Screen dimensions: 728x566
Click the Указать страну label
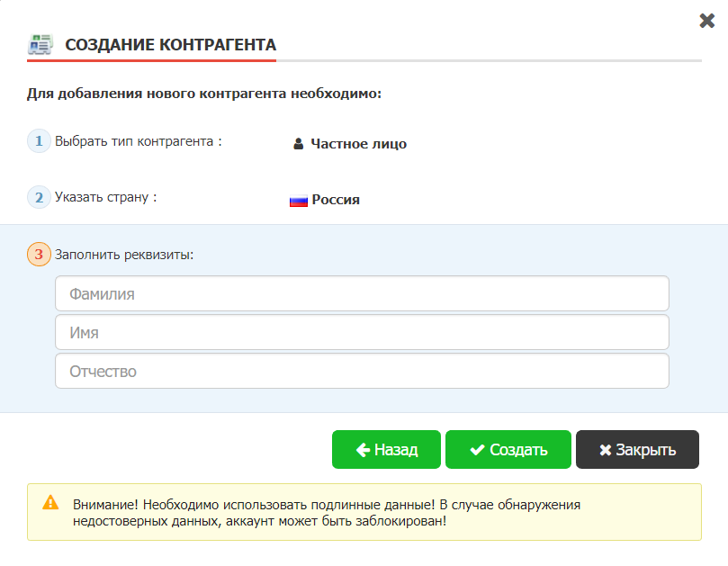tap(106, 197)
